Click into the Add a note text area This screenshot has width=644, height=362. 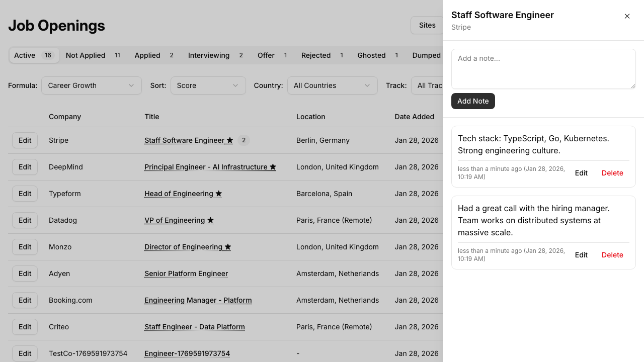click(x=543, y=69)
